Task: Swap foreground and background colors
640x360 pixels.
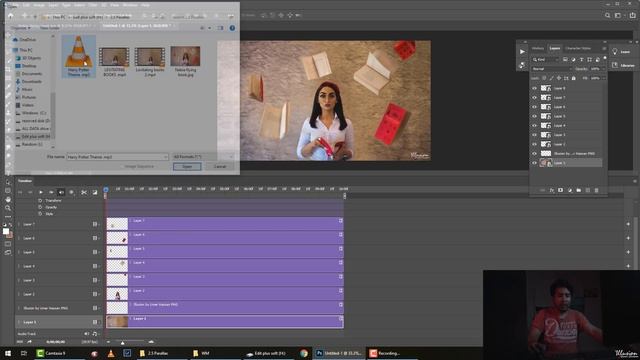Action: [11, 224]
